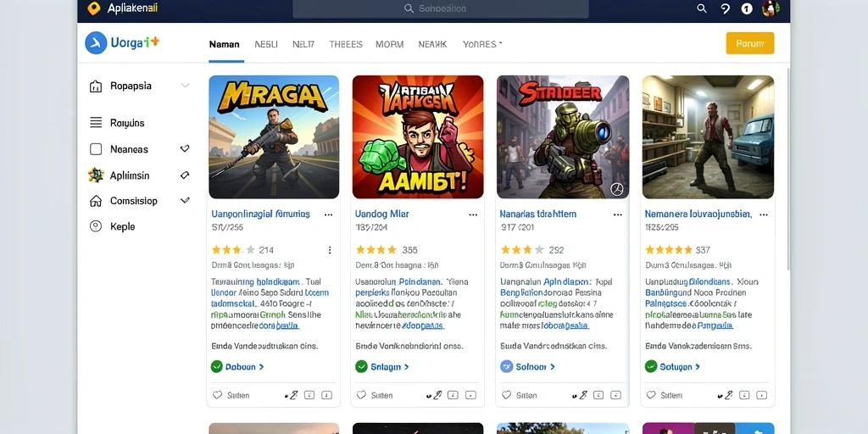Open three-dot menu beside Nanarias tdrahttem title

click(x=617, y=214)
